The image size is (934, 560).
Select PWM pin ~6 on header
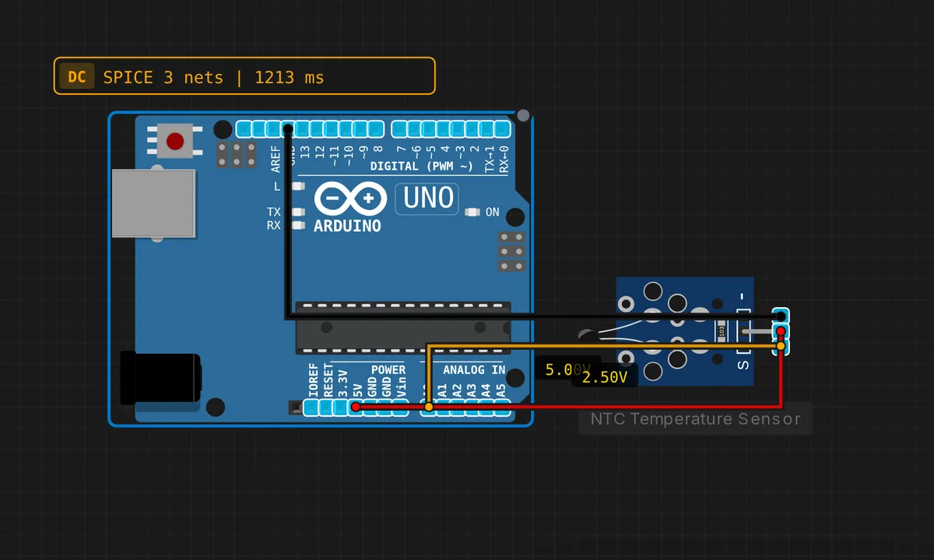(414, 129)
